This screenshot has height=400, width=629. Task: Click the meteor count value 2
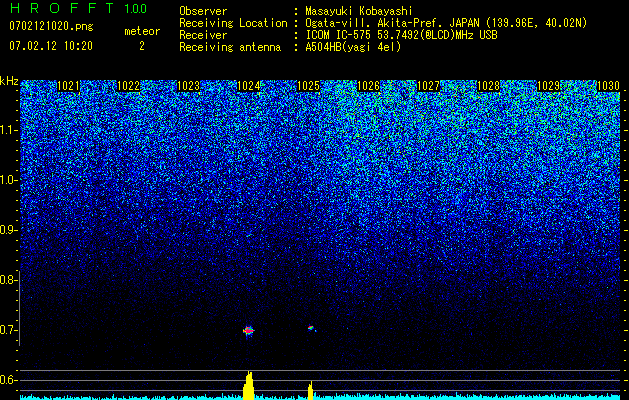pyautogui.click(x=142, y=46)
